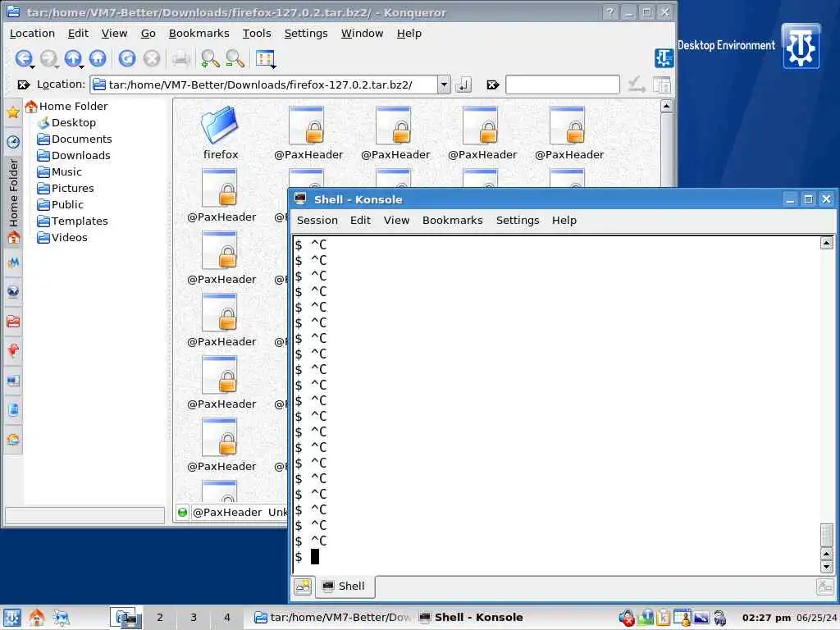Click the Konqueror dragon icon in the panel
The height and width of the screenshot is (630, 840).
pyautogui.click(x=61, y=618)
